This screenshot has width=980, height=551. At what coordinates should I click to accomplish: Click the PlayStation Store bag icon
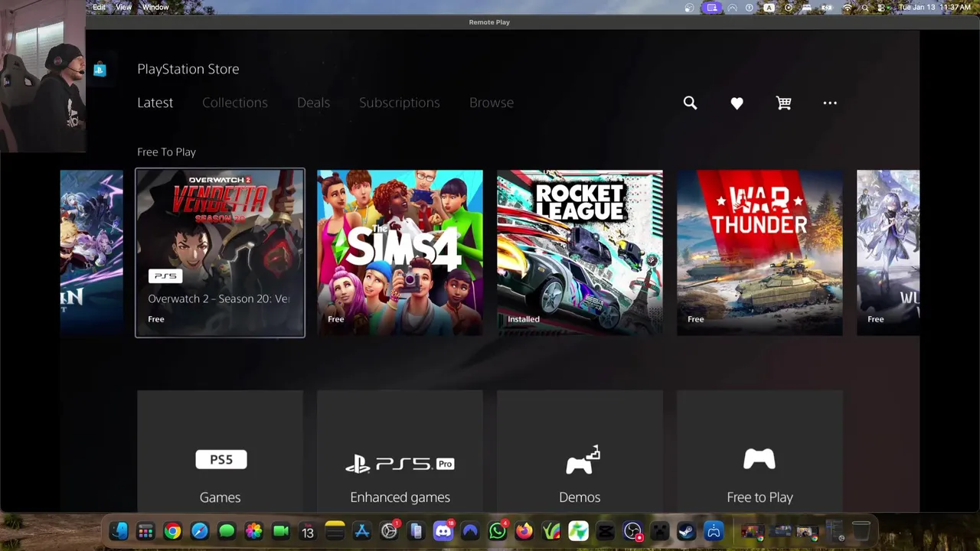pyautogui.click(x=100, y=70)
